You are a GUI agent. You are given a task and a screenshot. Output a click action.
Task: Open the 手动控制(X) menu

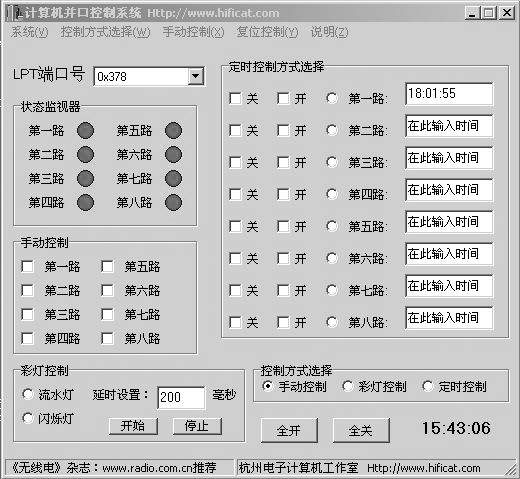193,32
